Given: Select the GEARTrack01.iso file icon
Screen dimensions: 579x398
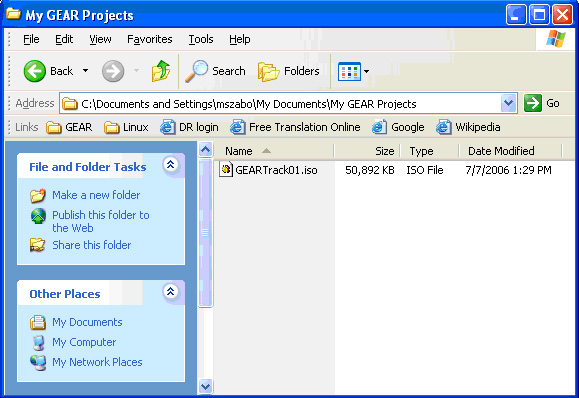Looking at the screenshot, I should pos(226,169).
